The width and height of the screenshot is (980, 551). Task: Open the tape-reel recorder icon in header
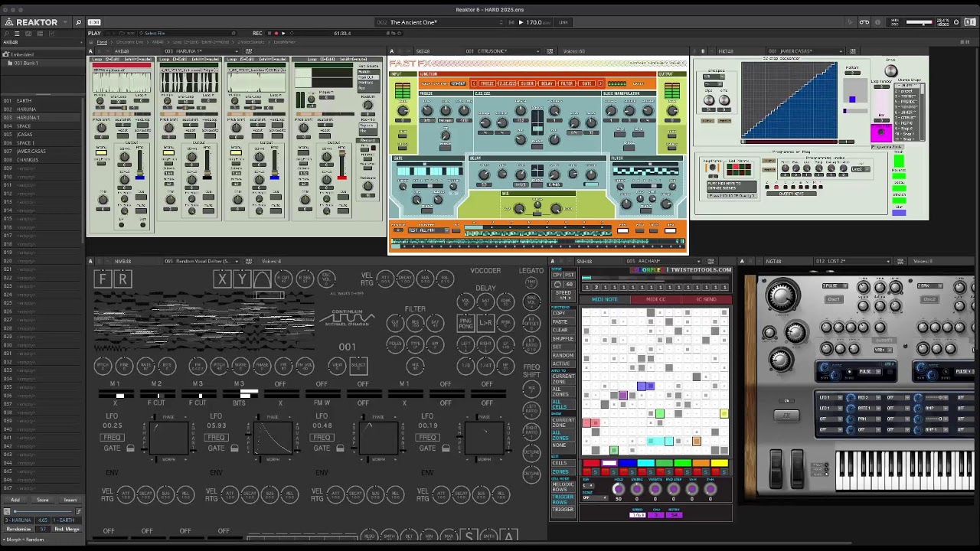pos(864,22)
